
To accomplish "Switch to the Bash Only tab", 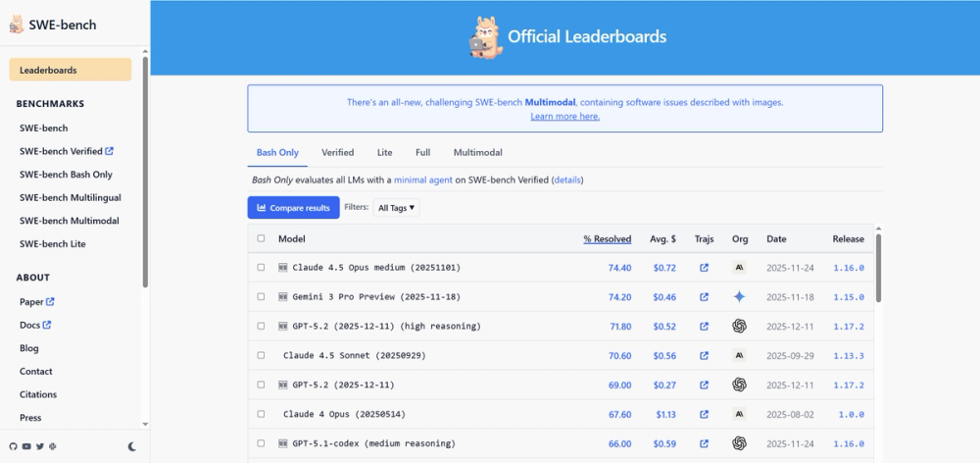I will point(277,153).
